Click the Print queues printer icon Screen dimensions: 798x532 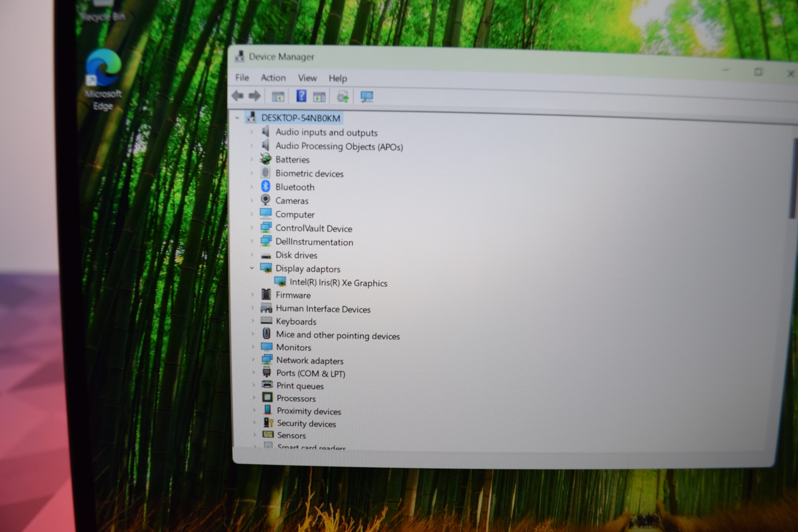[267, 385]
